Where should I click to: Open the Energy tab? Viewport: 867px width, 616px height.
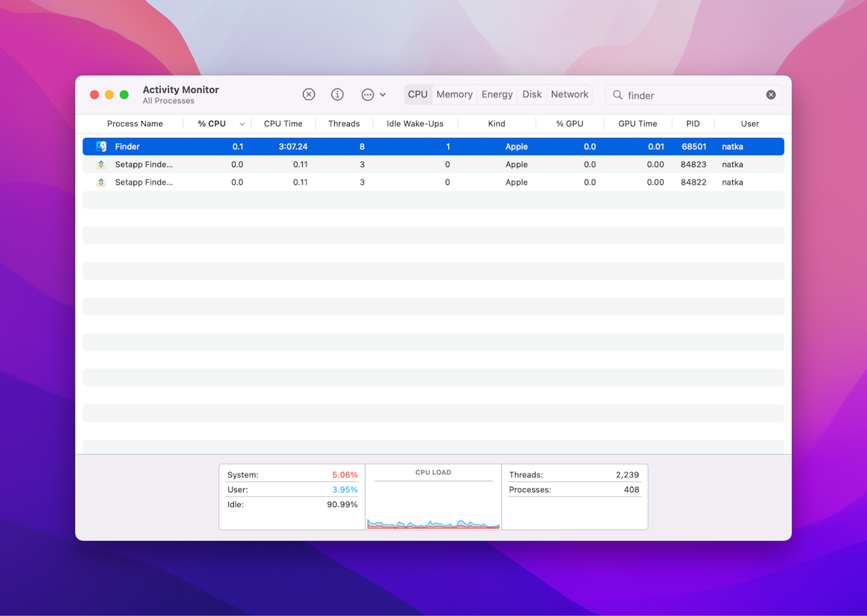(497, 94)
